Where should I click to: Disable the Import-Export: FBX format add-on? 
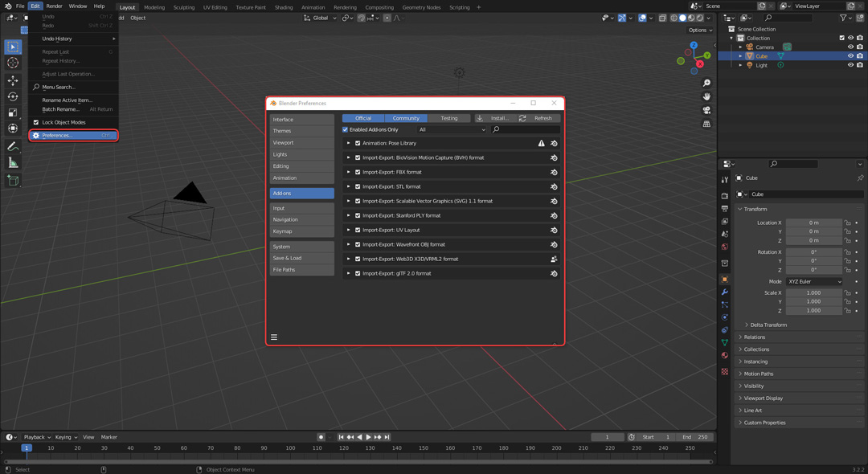(x=358, y=172)
